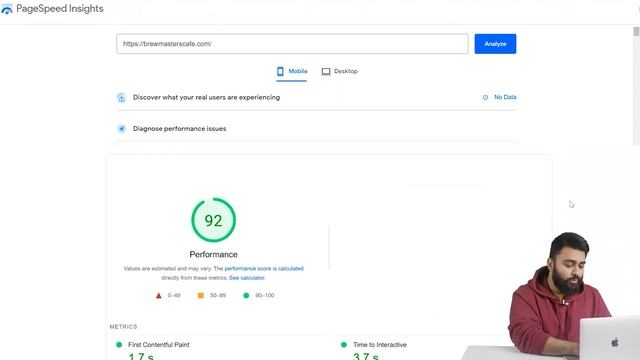This screenshot has width=640, height=360.
Task: Click the Performance label under gauge
Action: 213,254
